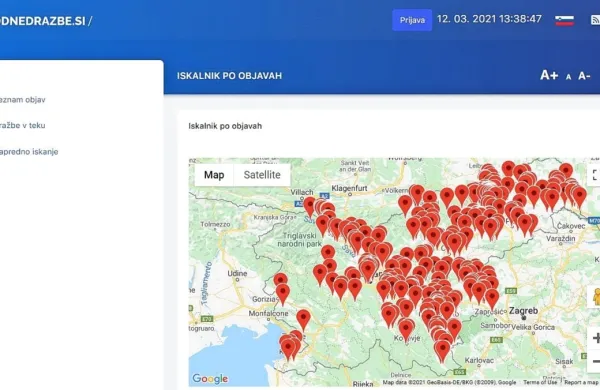Zoom out on the map
This screenshot has height=390, width=600.
coord(595,361)
